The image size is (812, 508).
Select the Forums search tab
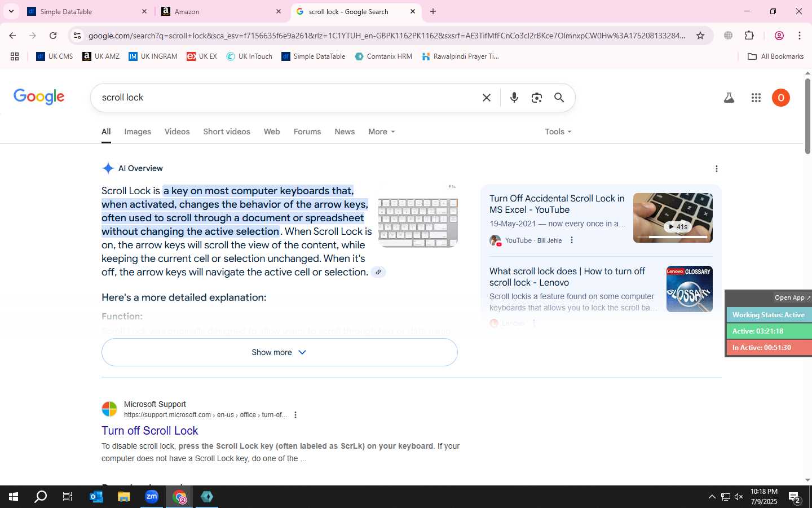tap(307, 132)
